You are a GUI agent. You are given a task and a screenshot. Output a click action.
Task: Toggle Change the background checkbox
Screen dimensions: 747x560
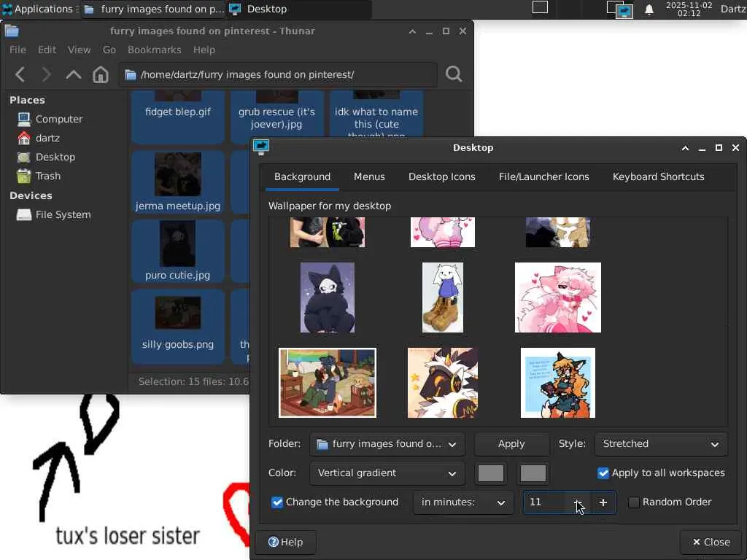276,502
